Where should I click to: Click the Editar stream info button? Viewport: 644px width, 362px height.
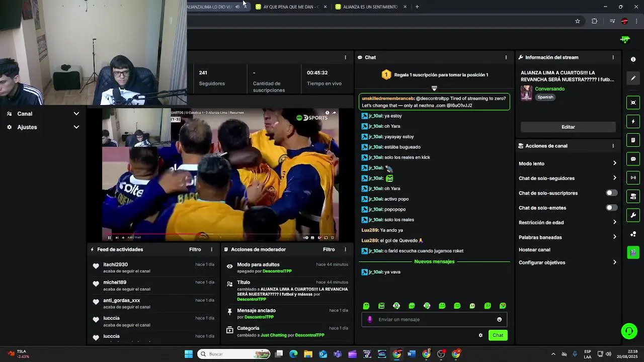[568, 127]
